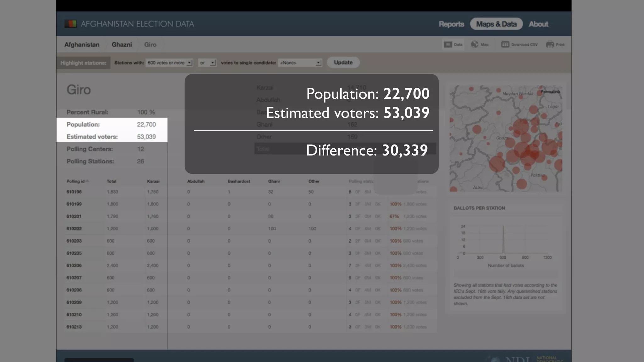Screen dimensions: 644x362
Task: Switch to Map view globe icon
Action: click(475, 44)
